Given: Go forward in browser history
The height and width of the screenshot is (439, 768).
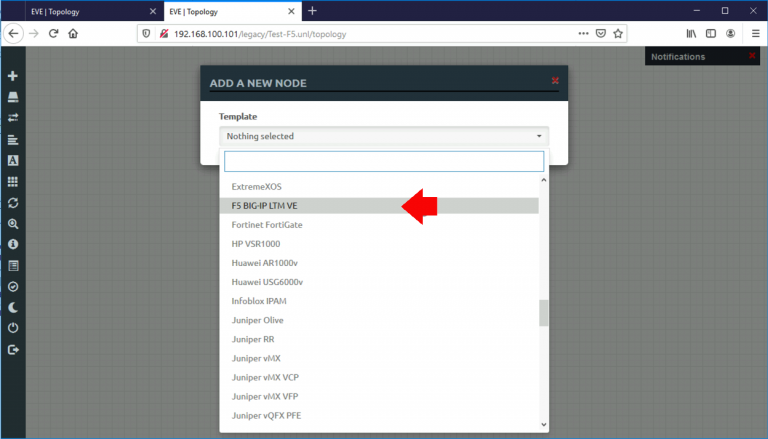Looking at the screenshot, I should pos(34,34).
